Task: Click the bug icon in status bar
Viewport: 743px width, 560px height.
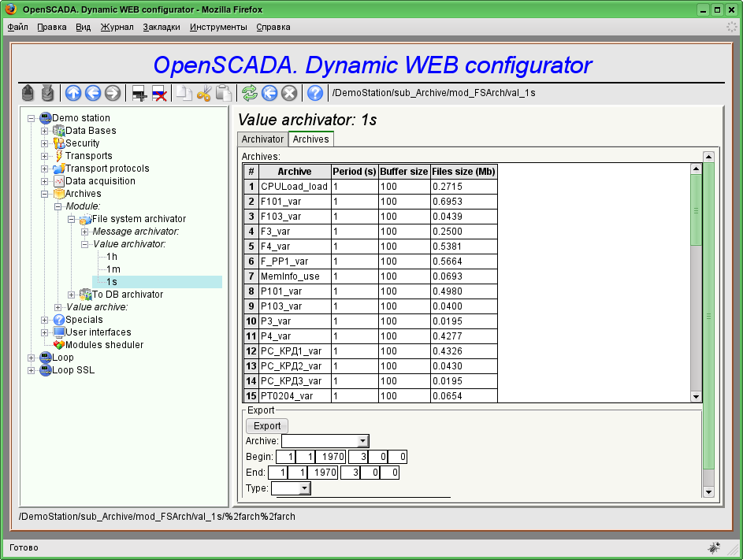Action: click(714, 547)
